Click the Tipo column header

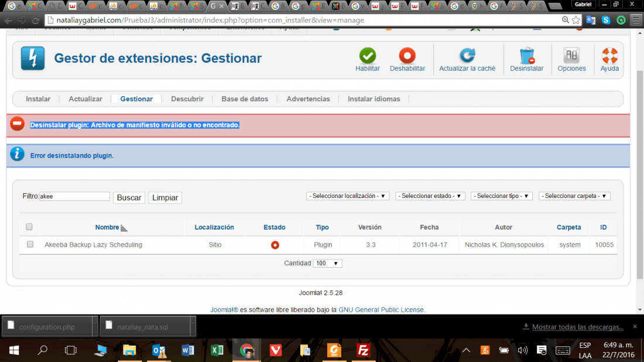(322, 227)
